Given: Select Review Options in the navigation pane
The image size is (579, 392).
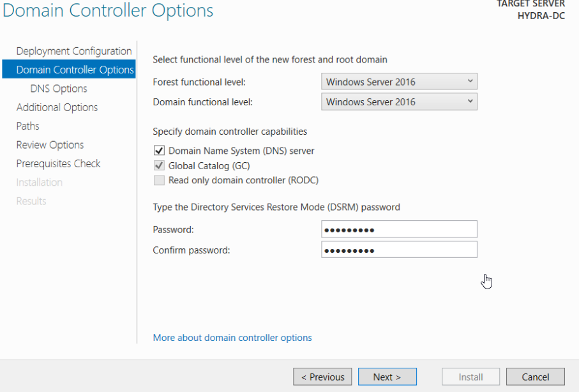Looking at the screenshot, I should point(50,145).
